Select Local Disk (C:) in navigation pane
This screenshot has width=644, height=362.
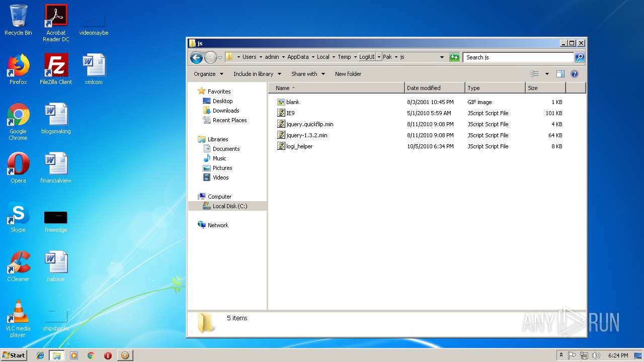(227, 206)
